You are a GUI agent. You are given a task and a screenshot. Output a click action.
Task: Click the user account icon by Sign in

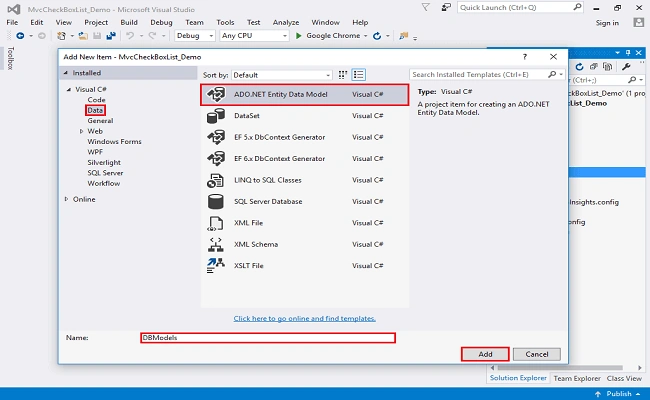click(639, 22)
